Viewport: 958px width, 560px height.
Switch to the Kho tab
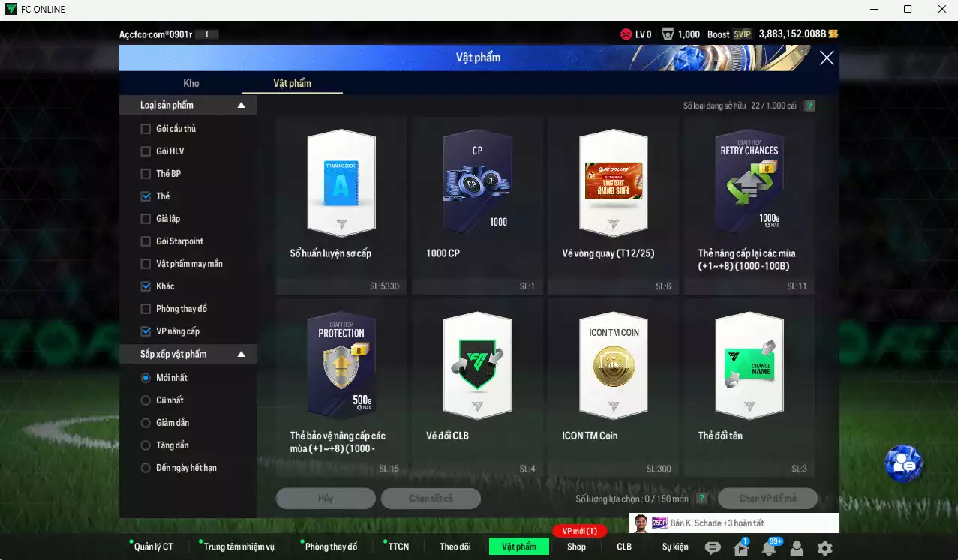[x=191, y=83]
